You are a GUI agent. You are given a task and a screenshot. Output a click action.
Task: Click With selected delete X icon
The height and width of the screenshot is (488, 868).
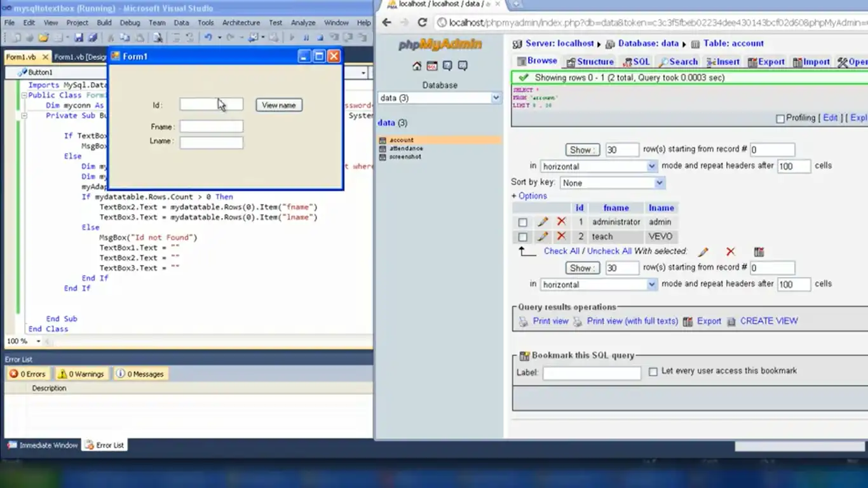tap(731, 252)
